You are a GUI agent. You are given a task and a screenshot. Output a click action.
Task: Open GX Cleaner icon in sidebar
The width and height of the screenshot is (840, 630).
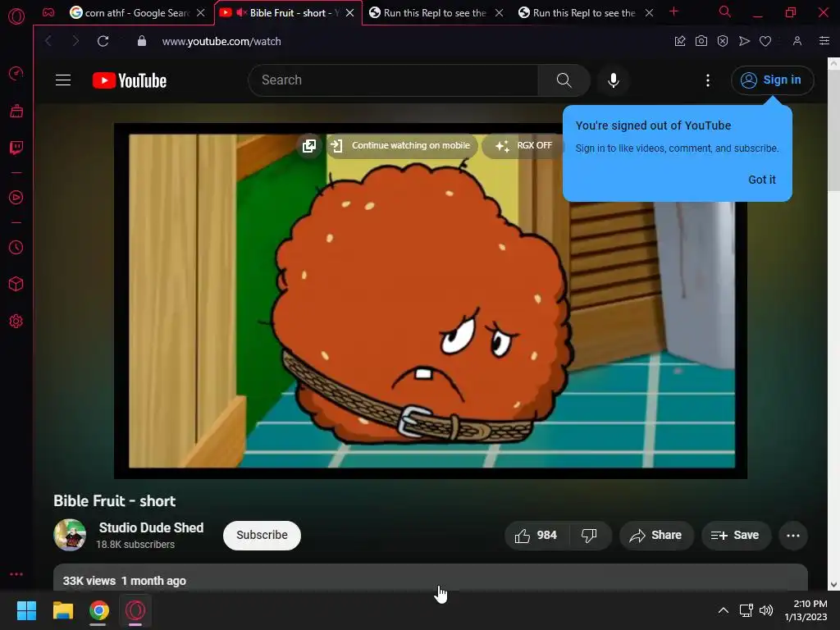tap(16, 111)
